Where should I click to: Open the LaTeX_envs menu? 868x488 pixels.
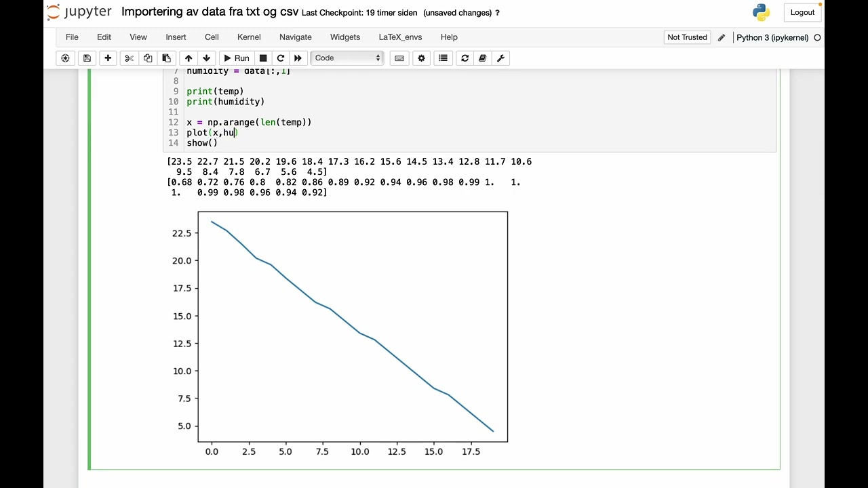(x=400, y=37)
